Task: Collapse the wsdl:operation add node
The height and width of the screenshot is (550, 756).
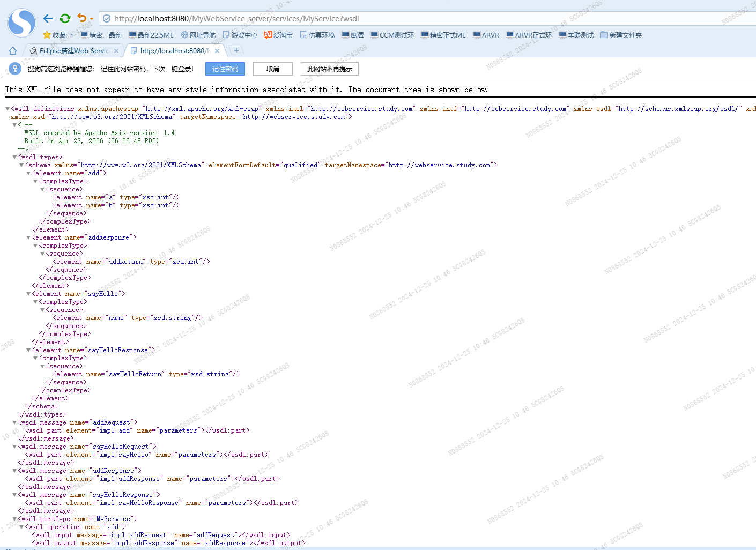Action: click(21, 527)
